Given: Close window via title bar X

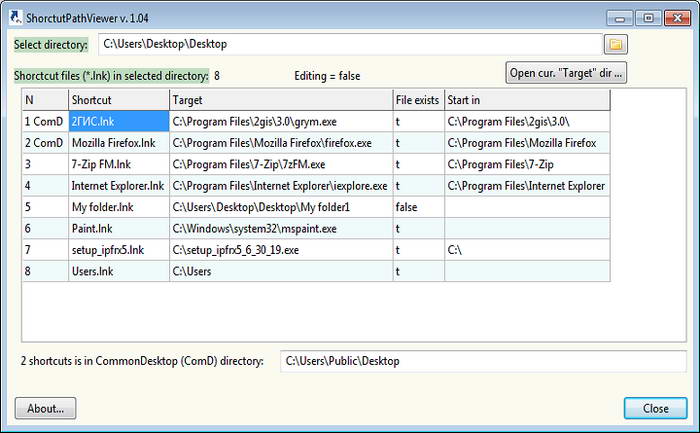Looking at the screenshot, I should 677,18.
